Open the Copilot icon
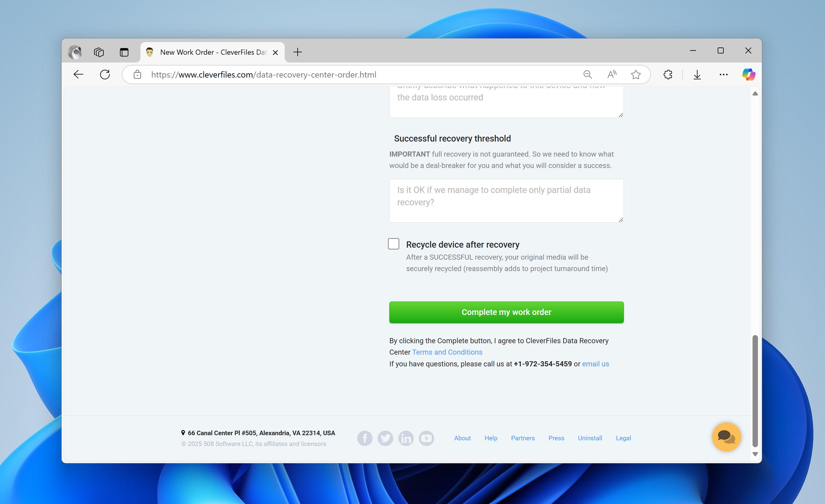Viewport: 825px width, 504px height. [x=749, y=74]
